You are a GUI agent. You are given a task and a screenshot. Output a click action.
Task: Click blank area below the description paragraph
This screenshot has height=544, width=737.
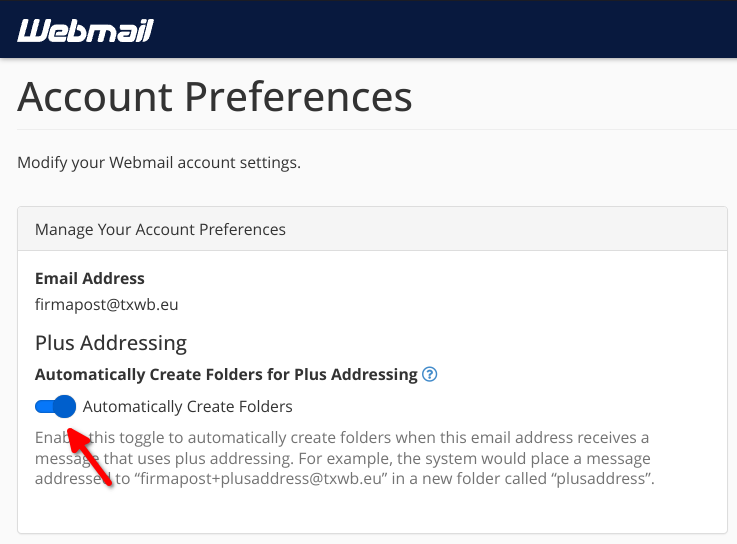pyautogui.click(x=370, y=513)
